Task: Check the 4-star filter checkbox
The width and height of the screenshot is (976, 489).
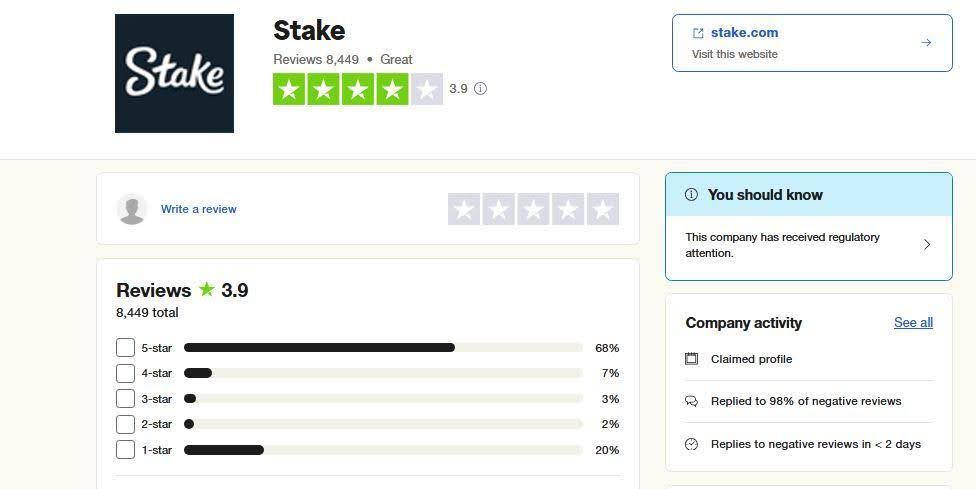Action: tap(125, 373)
